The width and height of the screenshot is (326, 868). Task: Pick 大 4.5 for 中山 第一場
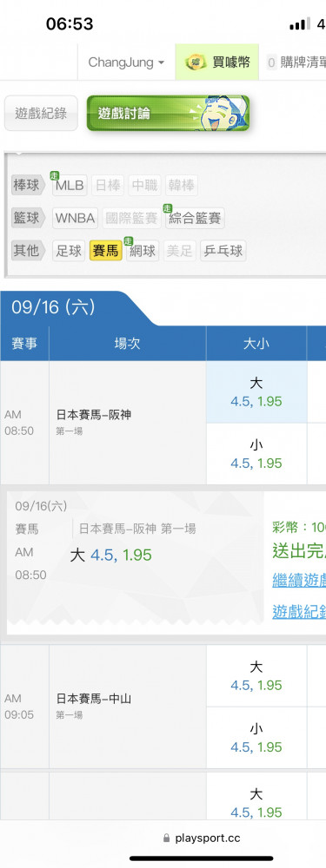pos(256,675)
